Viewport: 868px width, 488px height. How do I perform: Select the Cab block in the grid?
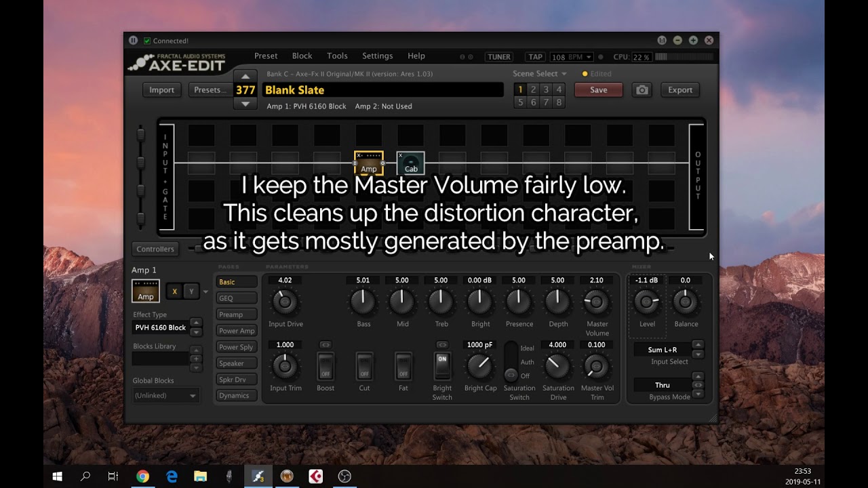click(x=411, y=163)
